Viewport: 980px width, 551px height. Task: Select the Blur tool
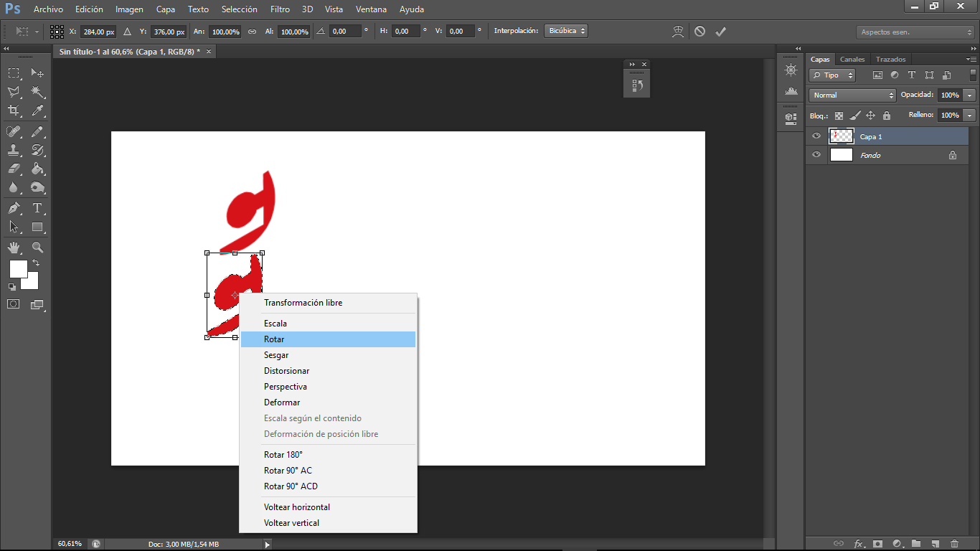click(x=14, y=187)
